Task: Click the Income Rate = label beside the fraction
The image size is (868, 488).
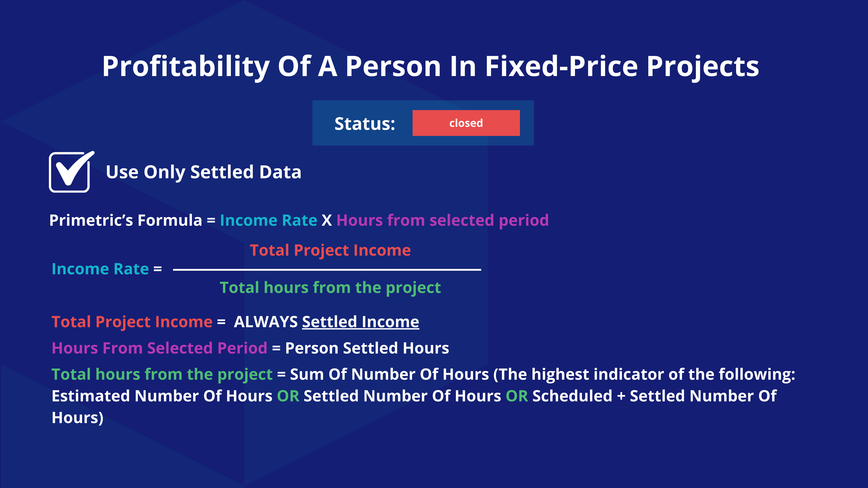Action: coord(107,269)
